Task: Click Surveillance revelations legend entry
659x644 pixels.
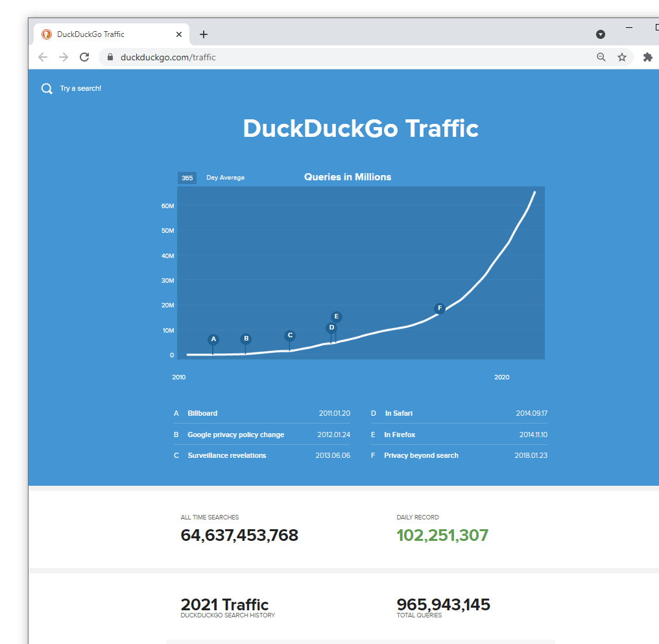Action: click(262, 455)
